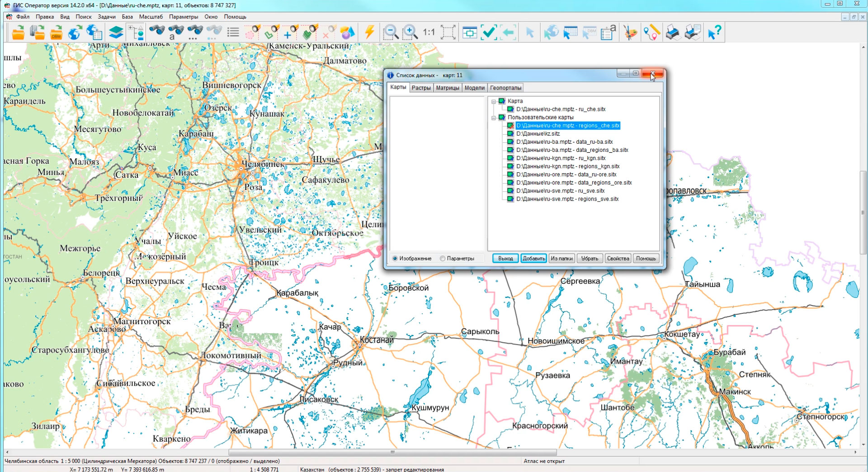Select the Параметры radio button
This screenshot has height=472, width=868.
443,259
